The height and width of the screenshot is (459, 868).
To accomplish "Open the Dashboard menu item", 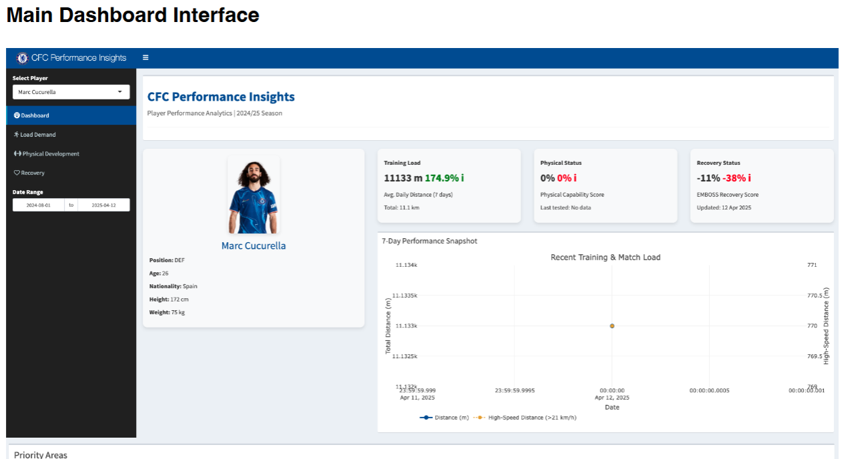I will [71, 115].
